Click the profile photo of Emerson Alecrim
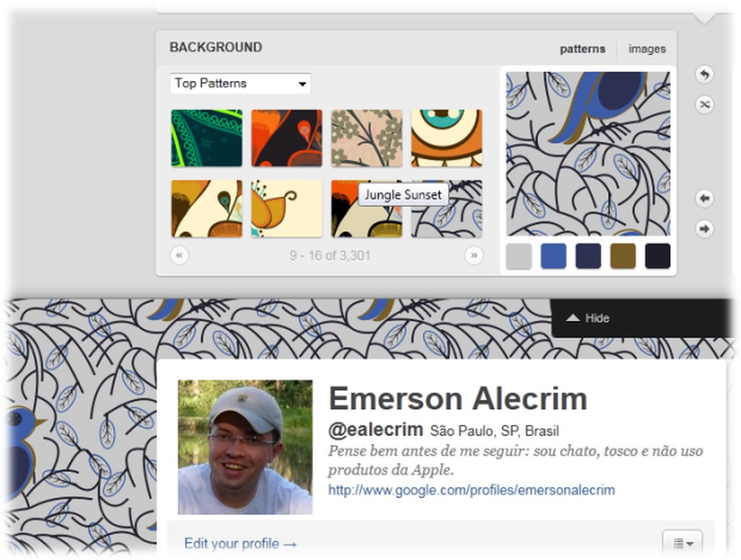The image size is (741, 560). coord(245,446)
